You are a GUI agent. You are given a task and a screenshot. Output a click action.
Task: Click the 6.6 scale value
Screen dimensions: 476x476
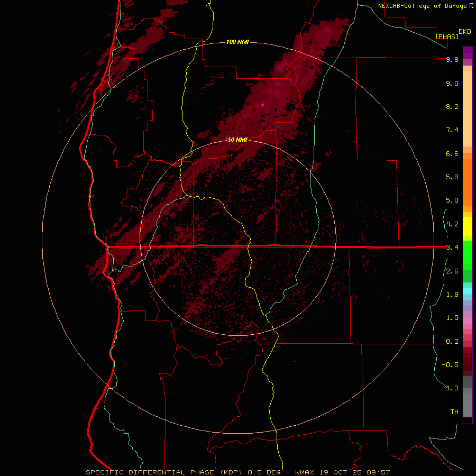click(452, 153)
